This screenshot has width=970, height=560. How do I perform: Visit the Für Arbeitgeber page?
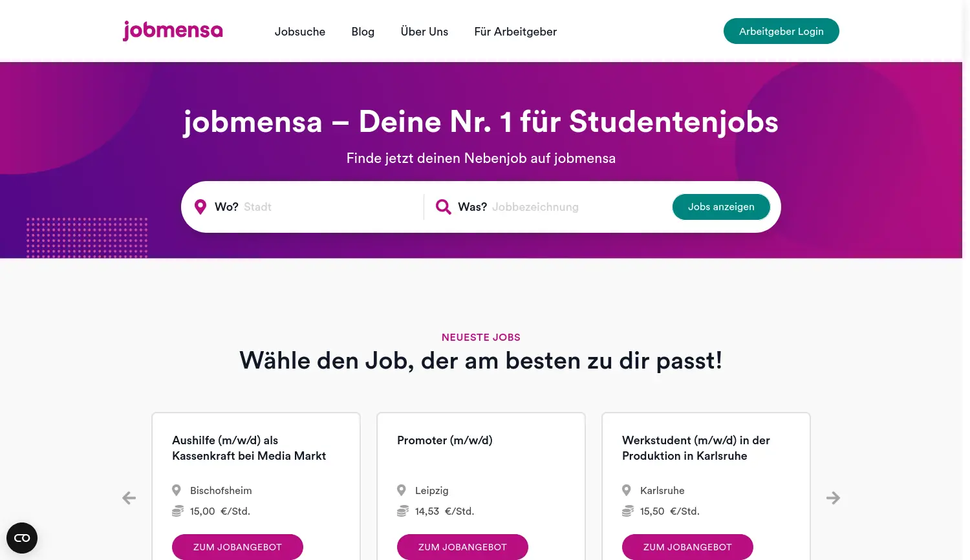tap(515, 31)
